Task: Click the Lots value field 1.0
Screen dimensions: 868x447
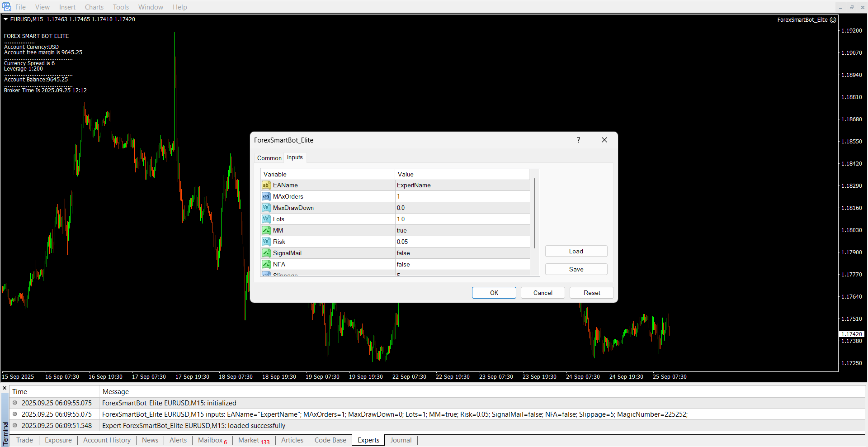Action: click(x=462, y=219)
